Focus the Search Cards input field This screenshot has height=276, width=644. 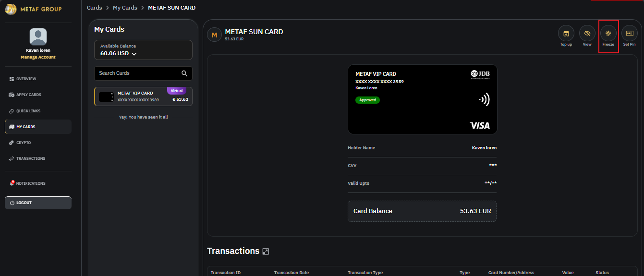pyautogui.click(x=143, y=73)
